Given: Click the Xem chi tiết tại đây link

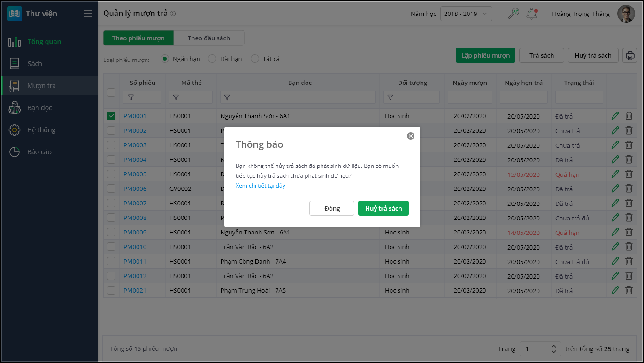Looking at the screenshot, I should point(261,186).
